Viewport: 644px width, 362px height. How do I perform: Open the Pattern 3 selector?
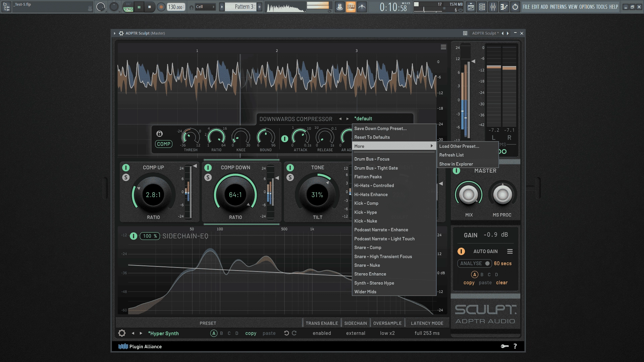pyautogui.click(x=240, y=7)
